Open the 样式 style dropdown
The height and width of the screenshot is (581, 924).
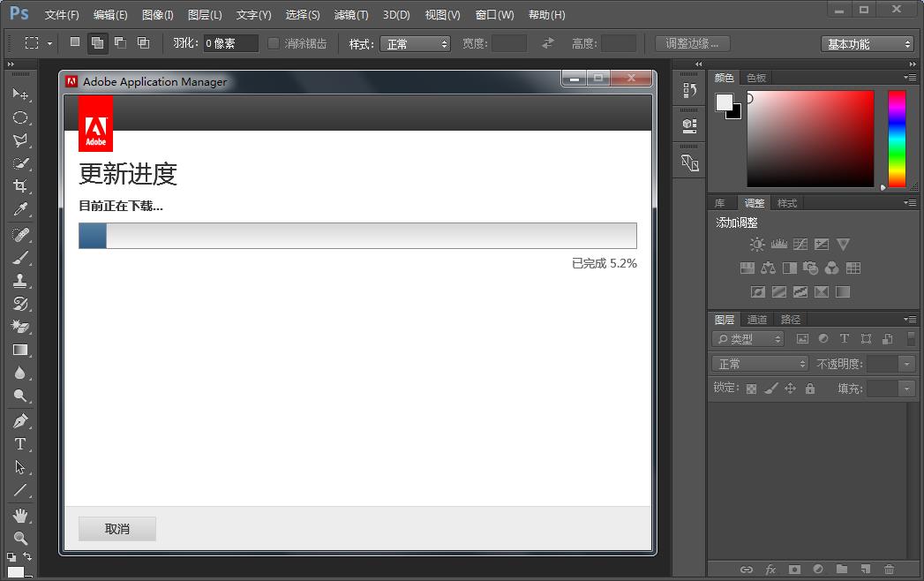coord(415,43)
